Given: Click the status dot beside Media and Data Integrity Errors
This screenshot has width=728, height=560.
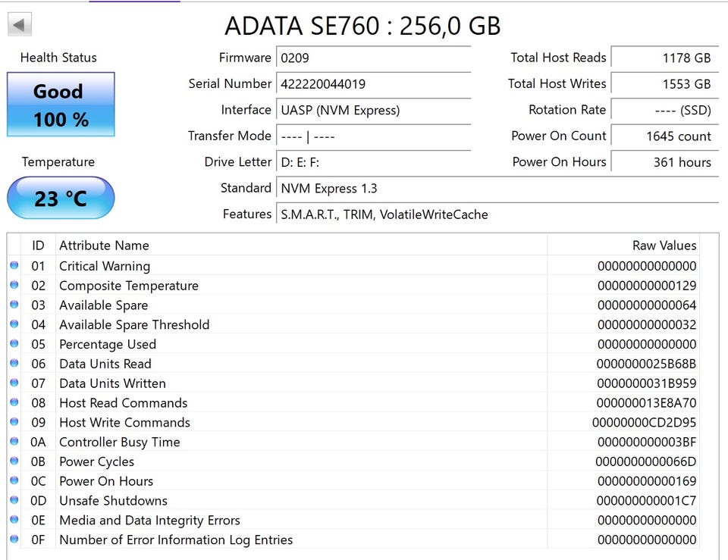Looking at the screenshot, I should coord(14,520).
